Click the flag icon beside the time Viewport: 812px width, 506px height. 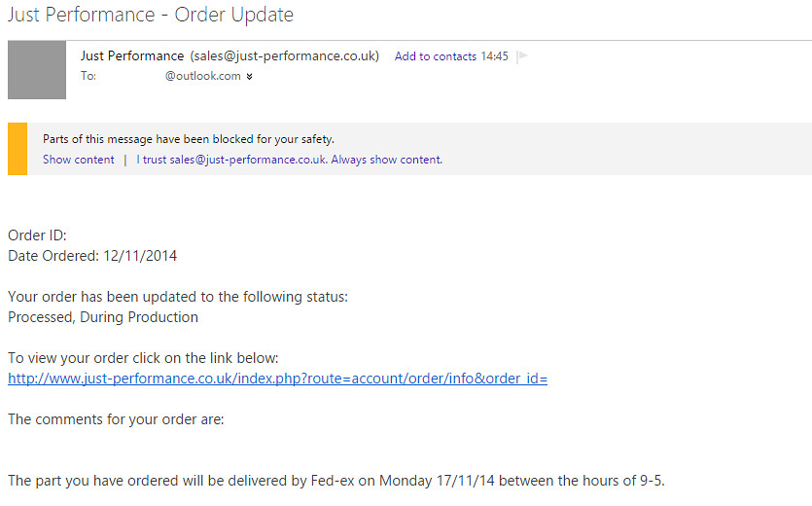(521, 56)
